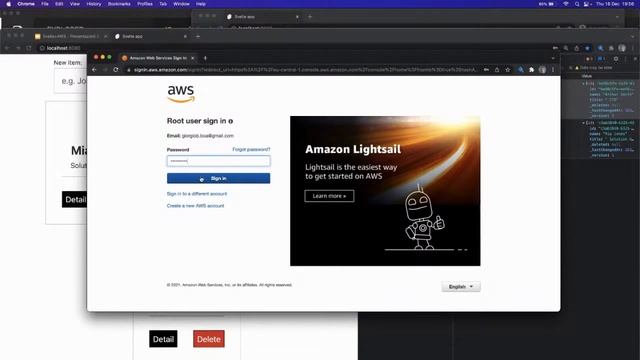Image resolution: width=640 pixels, height=360 pixels.
Task: Open Extensions puzzle menu in AWS window
Action: [x=531, y=70]
